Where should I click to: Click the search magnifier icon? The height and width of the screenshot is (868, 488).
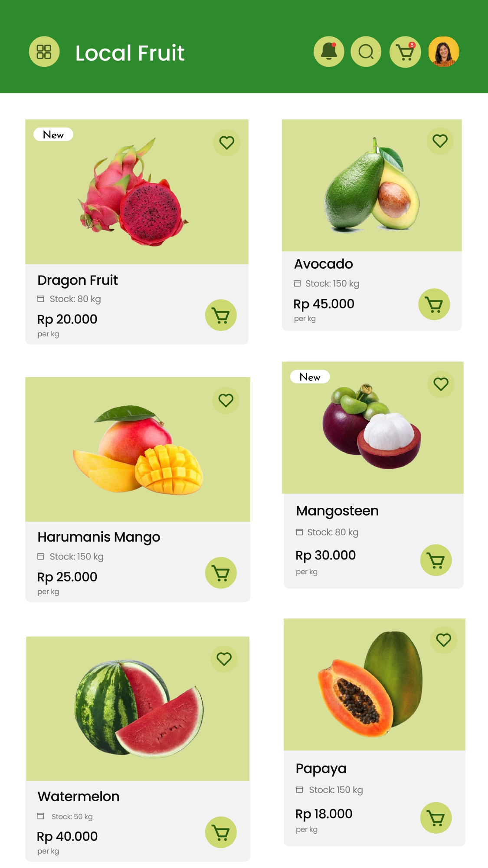coord(366,52)
